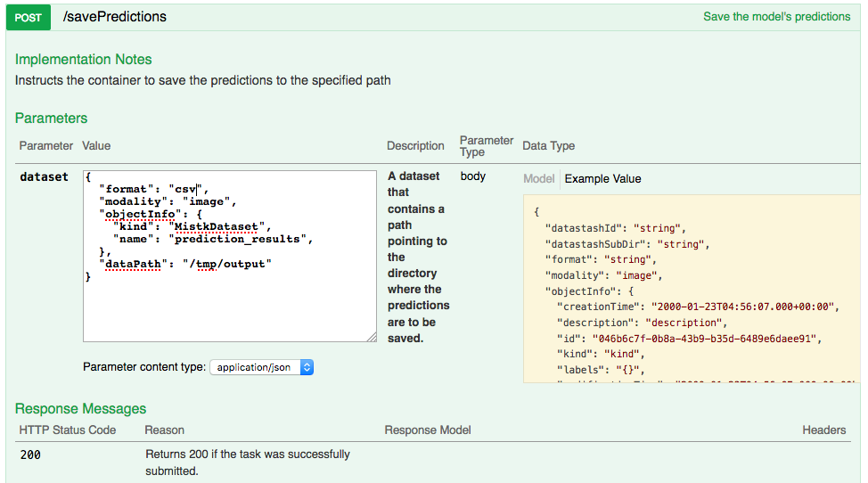Image resolution: width=868 pixels, height=483 pixels.
Task: Click the bold dataset parameter name
Action: point(44,176)
